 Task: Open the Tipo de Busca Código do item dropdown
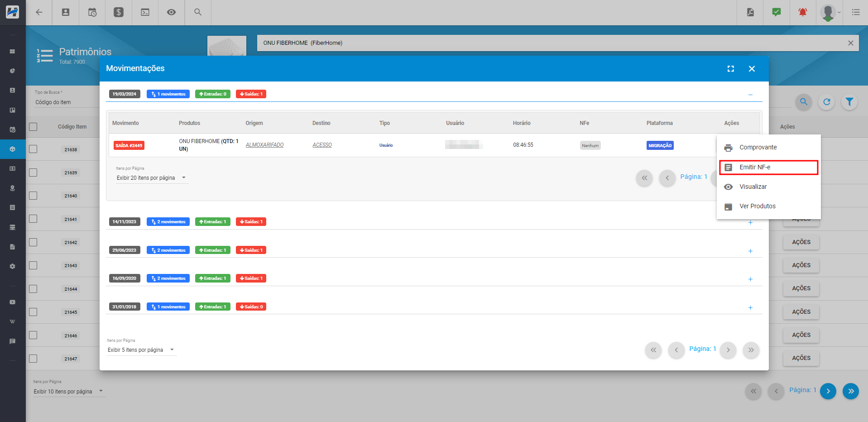pos(67,102)
